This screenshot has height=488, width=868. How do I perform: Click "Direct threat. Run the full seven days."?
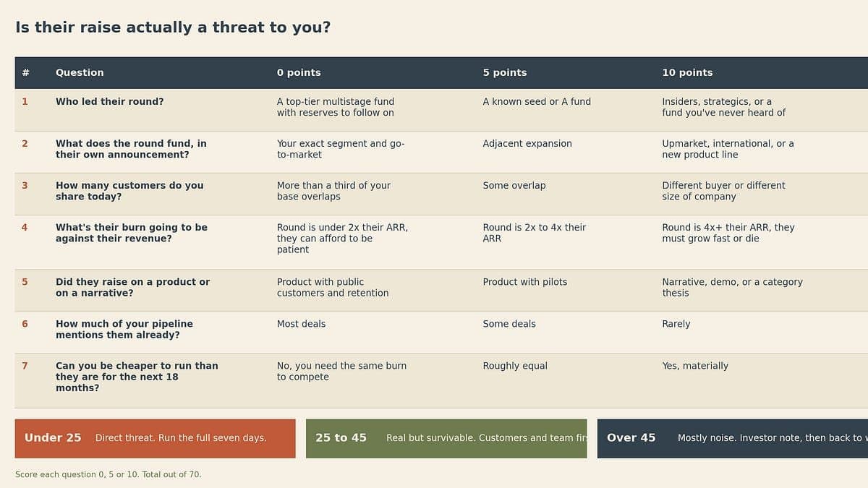(181, 438)
